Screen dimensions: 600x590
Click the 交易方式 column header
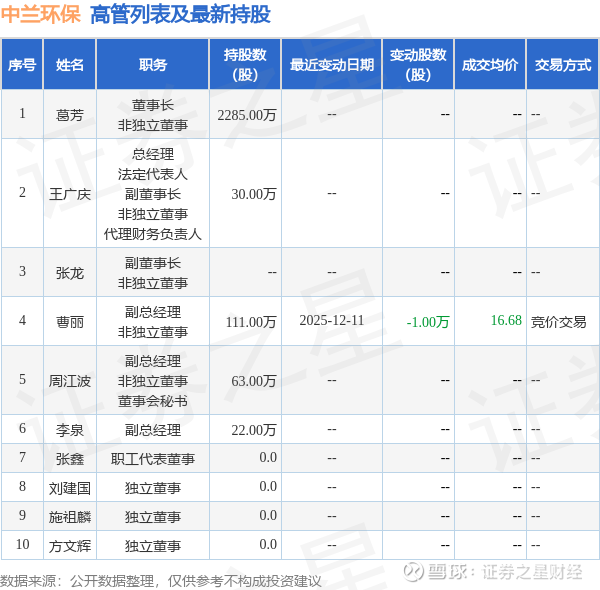562,65
